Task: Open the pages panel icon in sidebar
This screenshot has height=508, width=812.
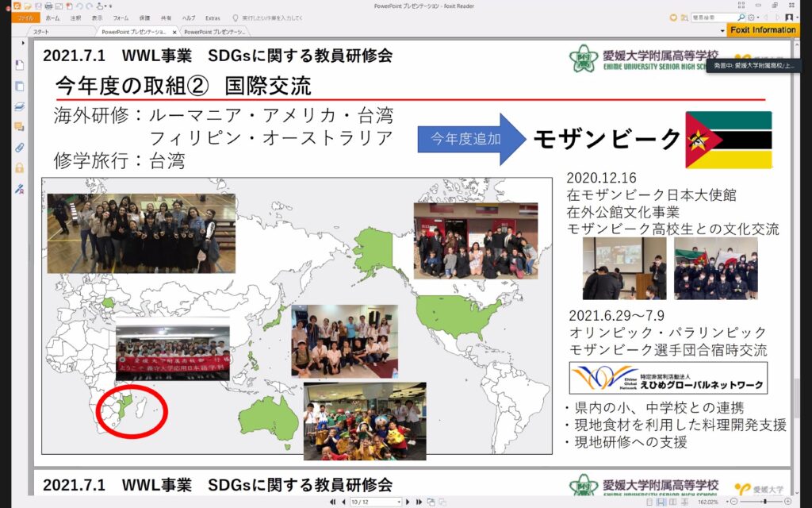Action: [x=19, y=86]
